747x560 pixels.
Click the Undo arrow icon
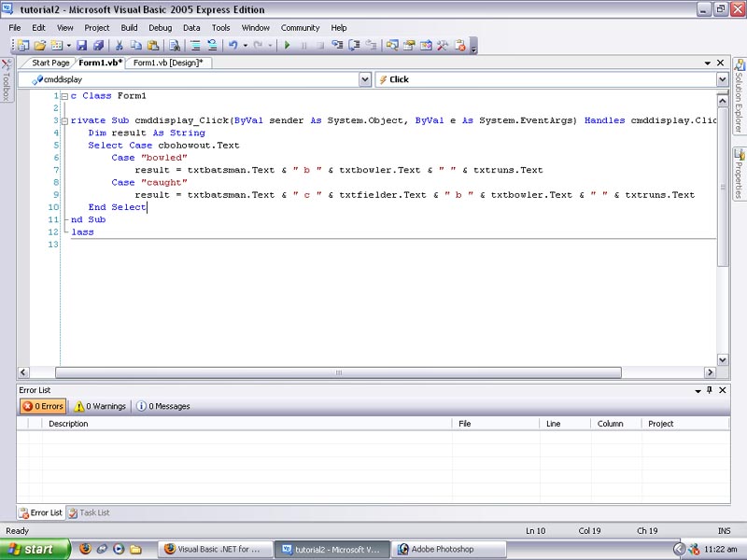click(x=233, y=45)
